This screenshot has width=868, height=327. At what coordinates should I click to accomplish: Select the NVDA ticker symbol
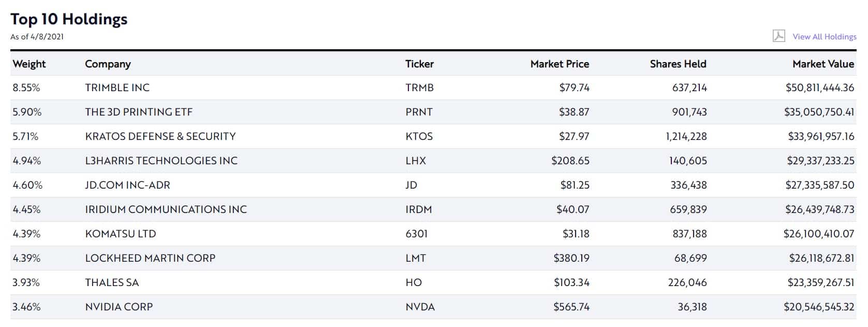tap(420, 307)
